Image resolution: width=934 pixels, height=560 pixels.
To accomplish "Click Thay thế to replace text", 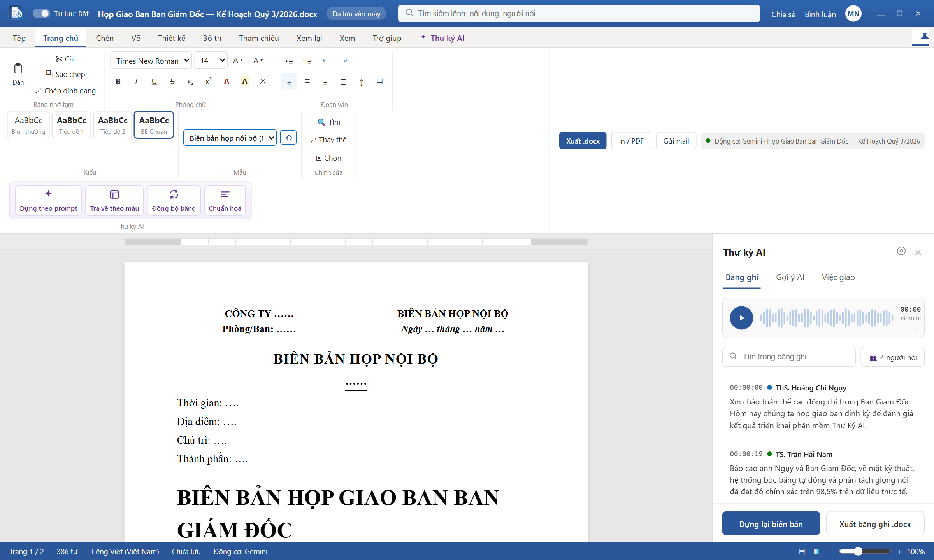I will click(x=329, y=140).
